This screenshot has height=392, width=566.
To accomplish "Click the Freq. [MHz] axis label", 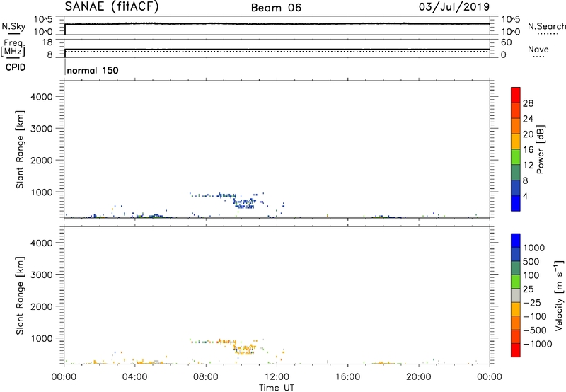I will [x=13, y=47].
